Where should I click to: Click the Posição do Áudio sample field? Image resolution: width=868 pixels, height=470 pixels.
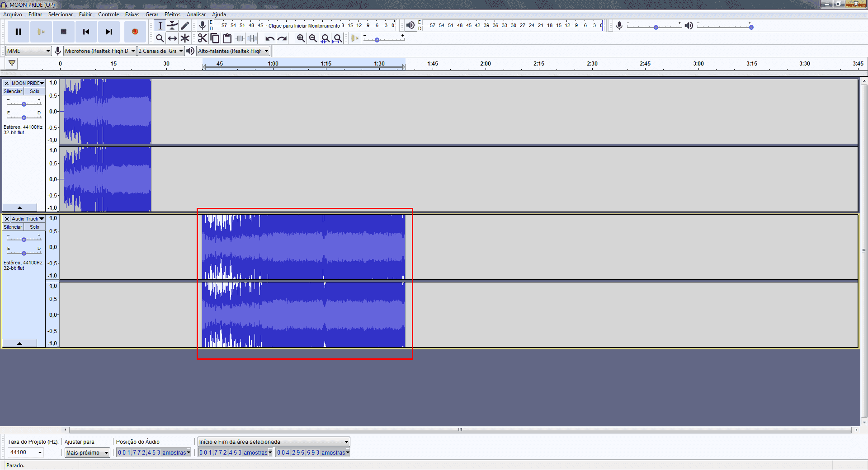point(154,452)
